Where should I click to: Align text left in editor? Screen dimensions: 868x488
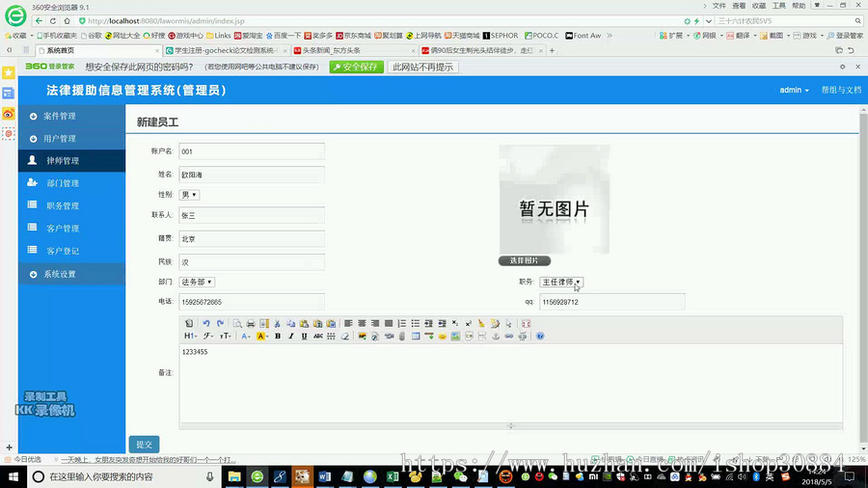[348, 323]
